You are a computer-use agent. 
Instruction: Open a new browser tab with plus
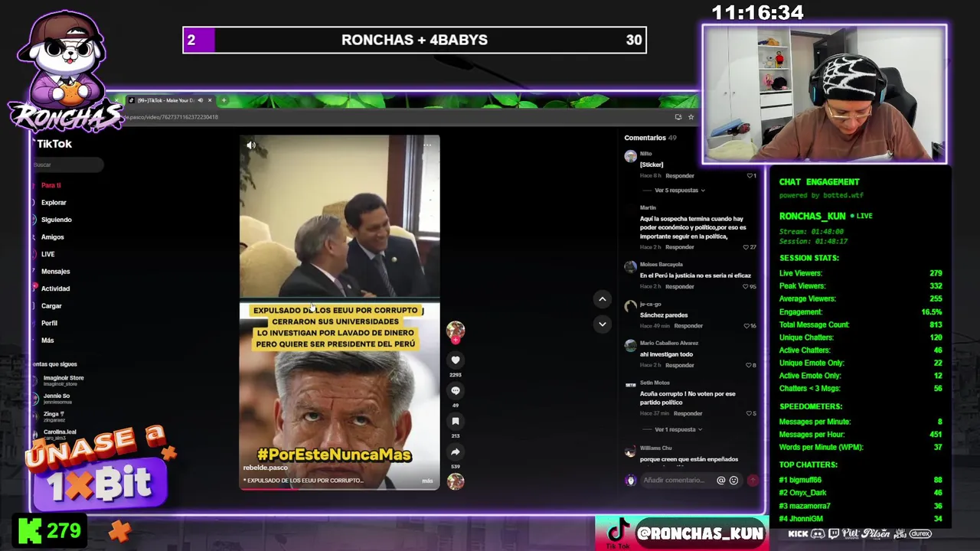pyautogui.click(x=224, y=100)
